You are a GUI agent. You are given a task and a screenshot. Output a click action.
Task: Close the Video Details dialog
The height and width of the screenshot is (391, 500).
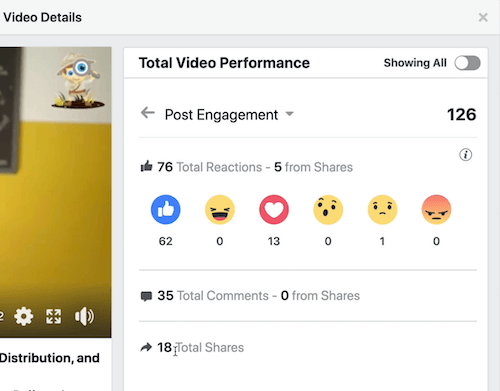(x=483, y=17)
